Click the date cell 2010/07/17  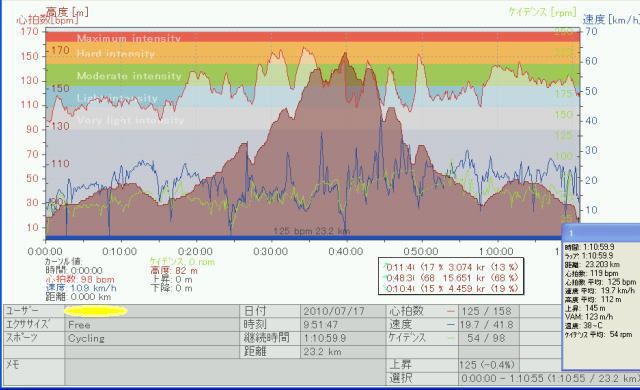click(x=343, y=312)
